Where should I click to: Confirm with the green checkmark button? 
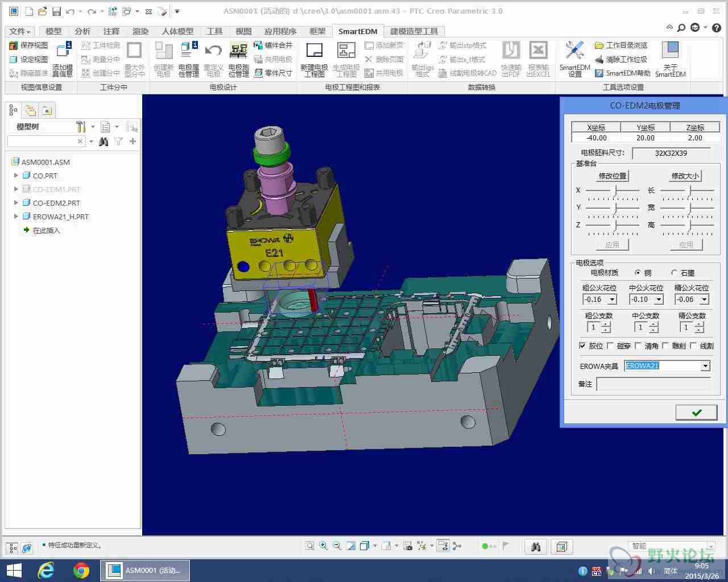(x=697, y=413)
